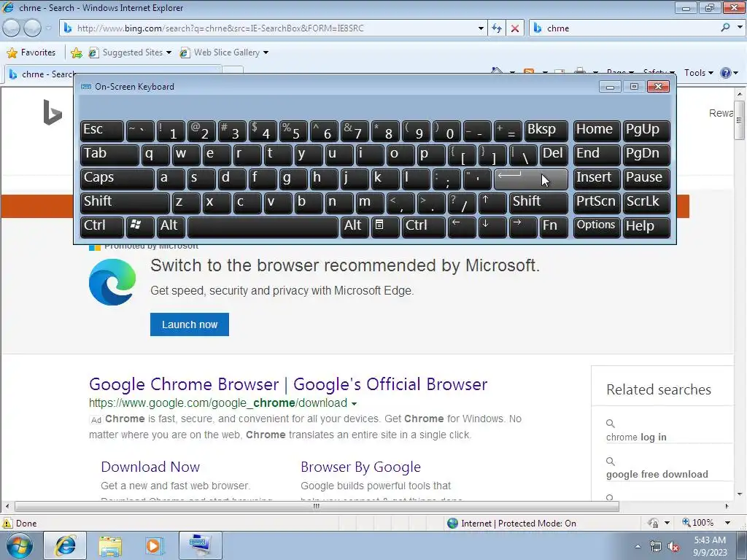Image resolution: width=747 pixels, height=560 pixels.
Task: Click the Microsoft Edge logo in ad
Action: pyautogui.click(x=112, y=282)
